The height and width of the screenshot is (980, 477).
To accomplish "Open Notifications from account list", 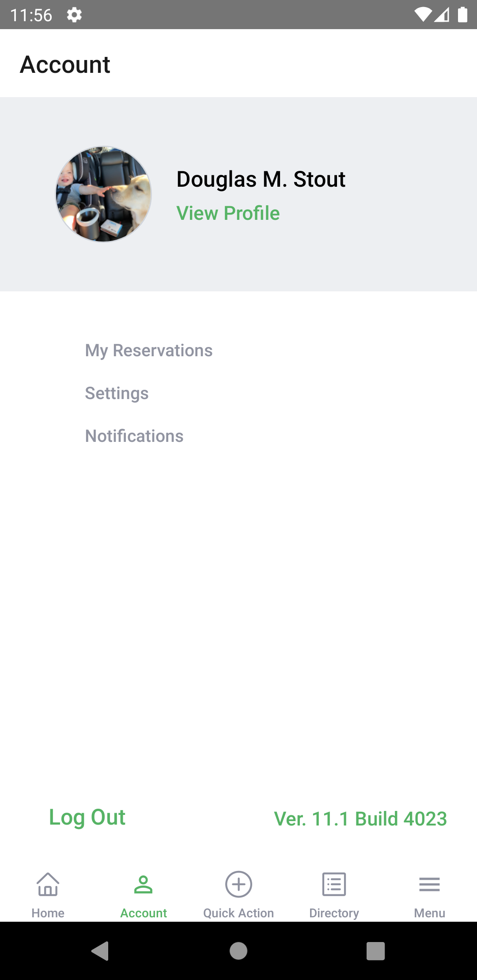I will point(134,436).
